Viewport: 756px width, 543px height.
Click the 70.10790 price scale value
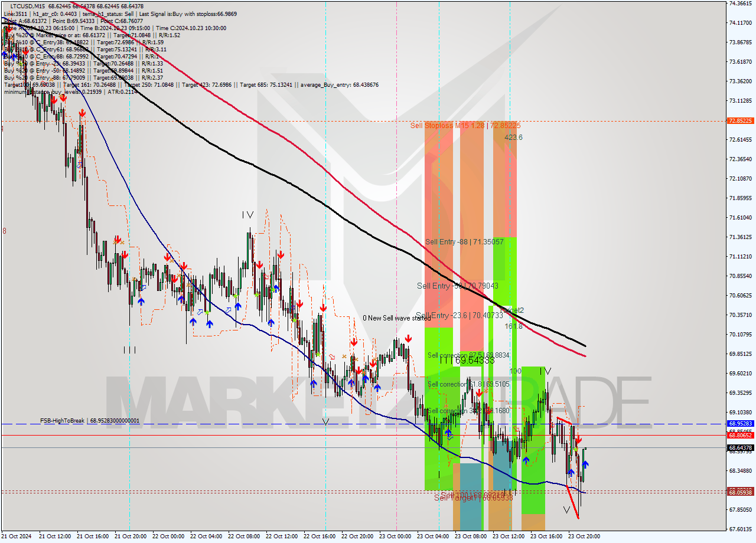click(x=741, y=335)
